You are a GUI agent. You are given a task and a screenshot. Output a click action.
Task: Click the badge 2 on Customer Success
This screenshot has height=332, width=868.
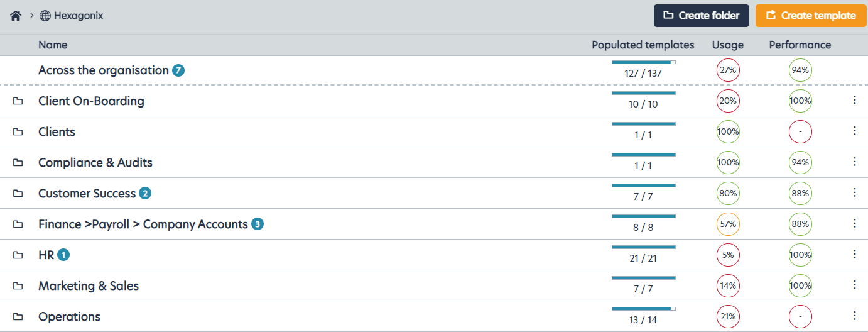tap(145, 193)
